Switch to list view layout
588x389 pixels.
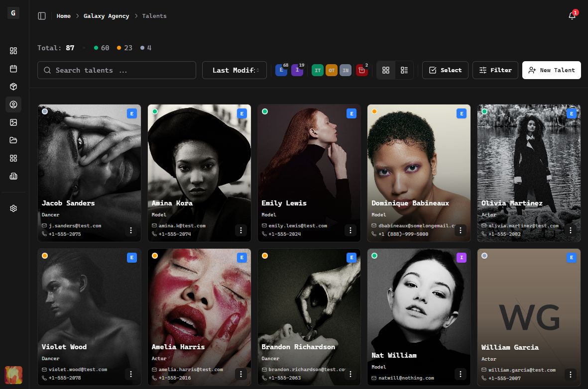[404, 70]
